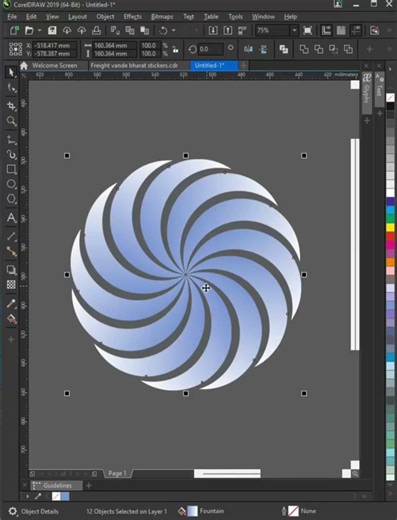Click the add new document tab plus
397x520 pixels.
[244, 65]
